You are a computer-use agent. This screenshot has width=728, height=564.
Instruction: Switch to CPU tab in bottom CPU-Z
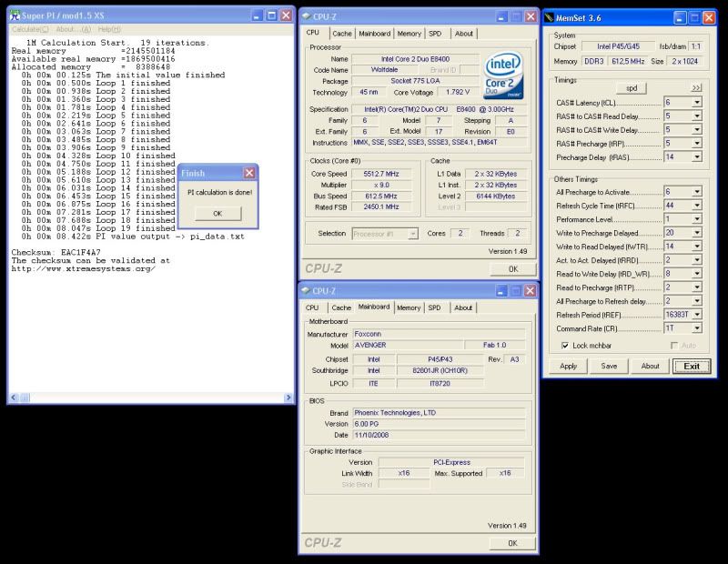click(312, 307)
